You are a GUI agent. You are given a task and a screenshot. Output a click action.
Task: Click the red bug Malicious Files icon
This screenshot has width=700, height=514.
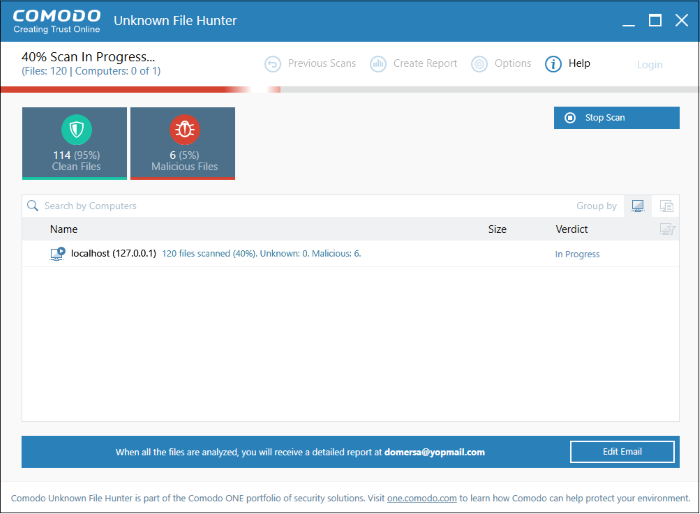click(x=185, y=130)
